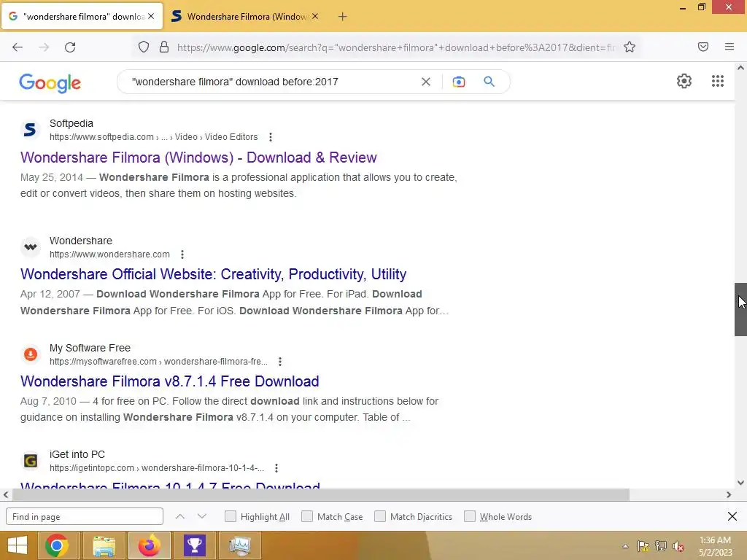Clear the Google search box text
Viewport: 747px width, 560px height.
tap(426, 82)
